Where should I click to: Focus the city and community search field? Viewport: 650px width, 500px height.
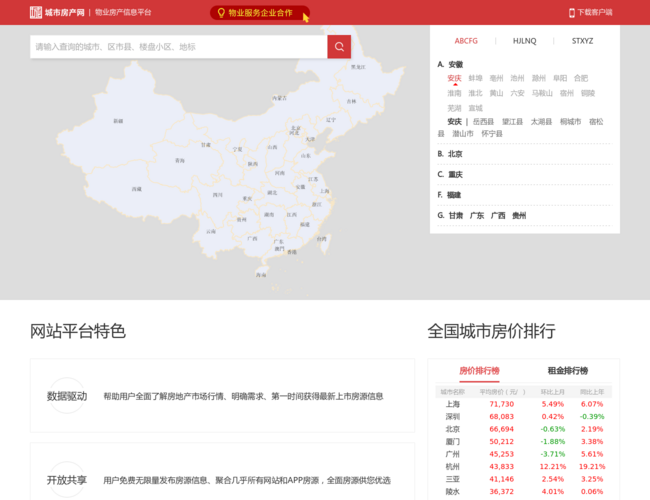[179, 47]
